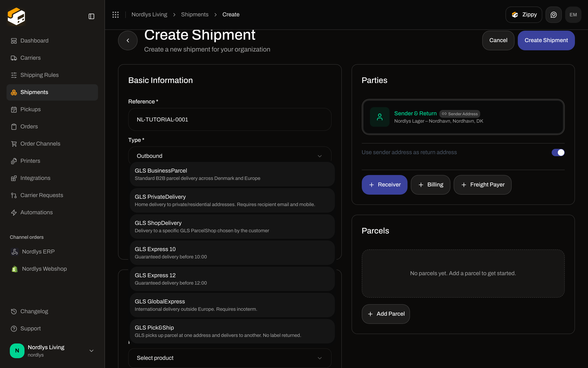Click the Support help icon
This screenshot has height=368, width=588.
point(14,329)
